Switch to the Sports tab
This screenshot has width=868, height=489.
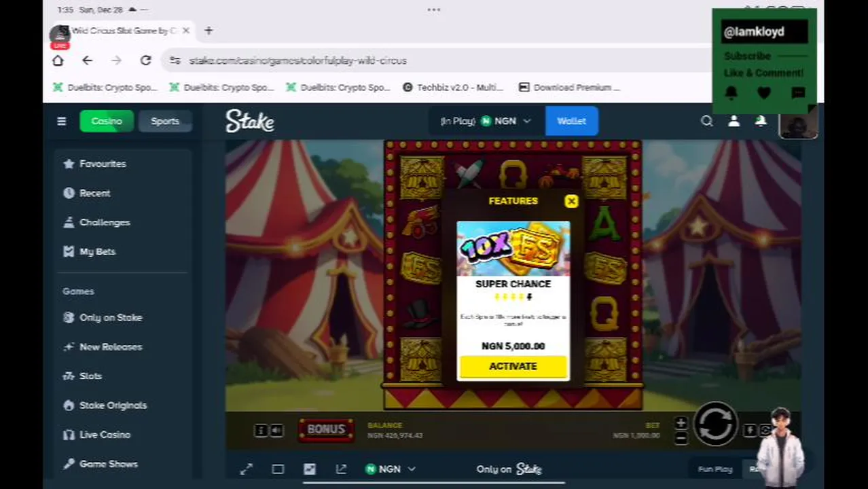tap(165, 121)
